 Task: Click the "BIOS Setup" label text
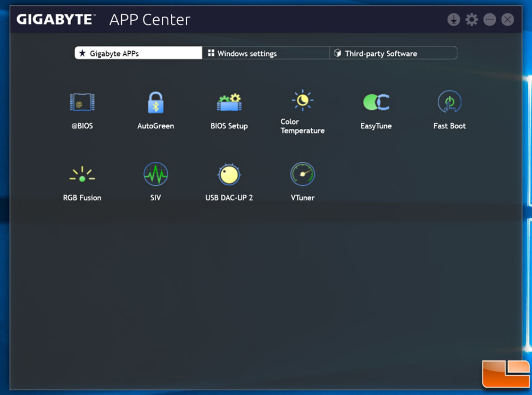[x=229, y=126]
